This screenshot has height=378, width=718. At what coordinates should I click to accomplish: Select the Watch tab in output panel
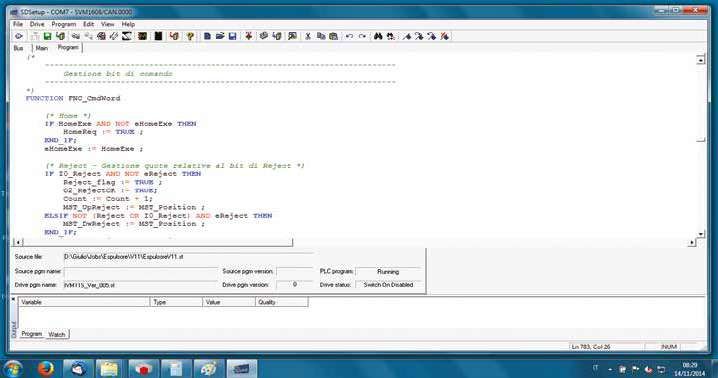[x=57, y=334]
